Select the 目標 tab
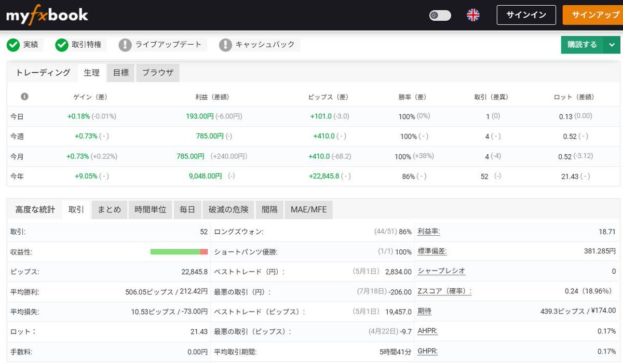The height and width of the screenshot is (364, 623). 121,73
